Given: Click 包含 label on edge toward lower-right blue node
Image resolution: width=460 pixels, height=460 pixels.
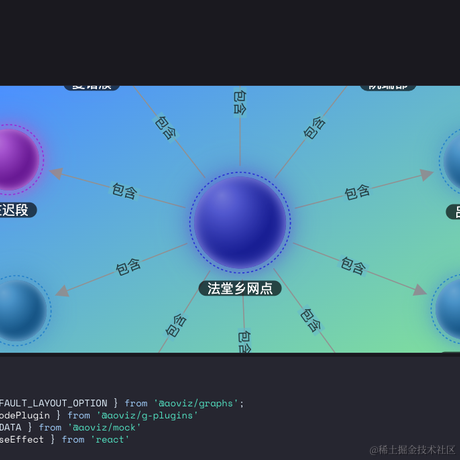Looking at the screenshot, I should tap(353, 266).
